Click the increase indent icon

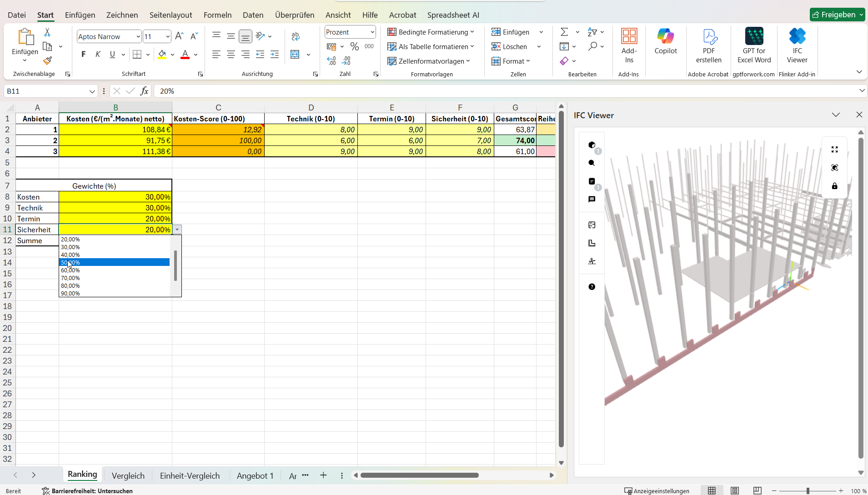click(275, 55)
